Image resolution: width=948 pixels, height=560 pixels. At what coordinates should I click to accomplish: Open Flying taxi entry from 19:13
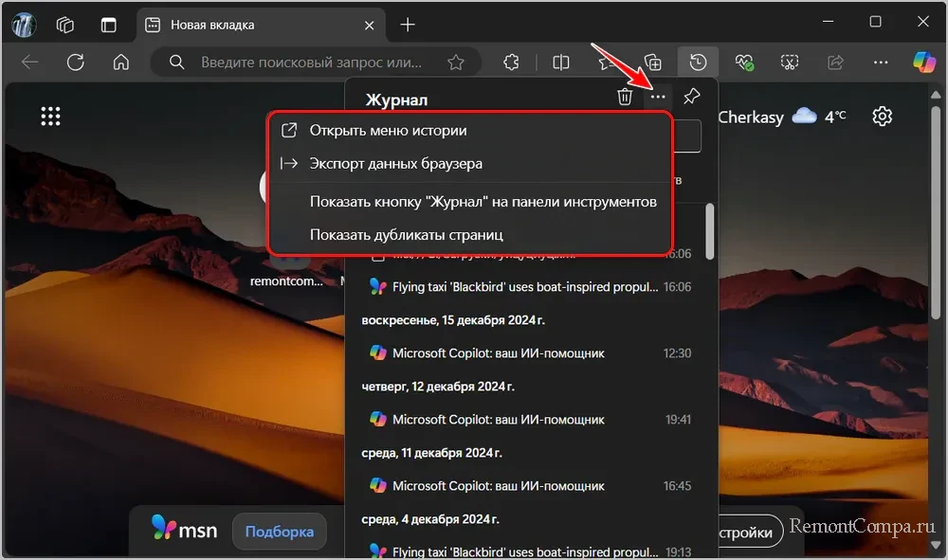coord(530,551)
